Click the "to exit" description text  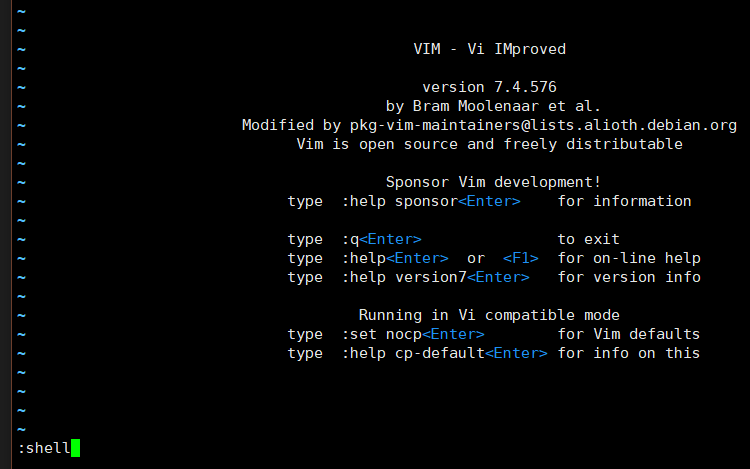click(x=588, y=239)
